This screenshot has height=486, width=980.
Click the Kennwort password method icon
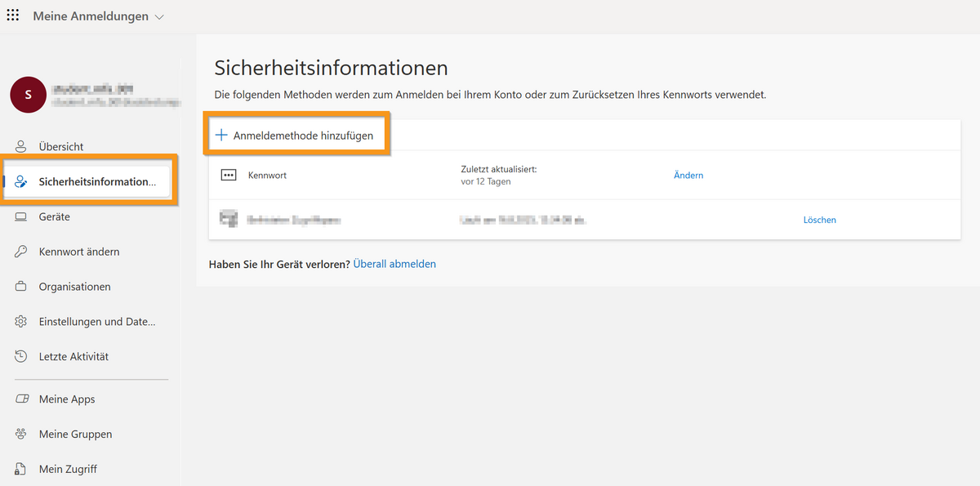[229, 176]
